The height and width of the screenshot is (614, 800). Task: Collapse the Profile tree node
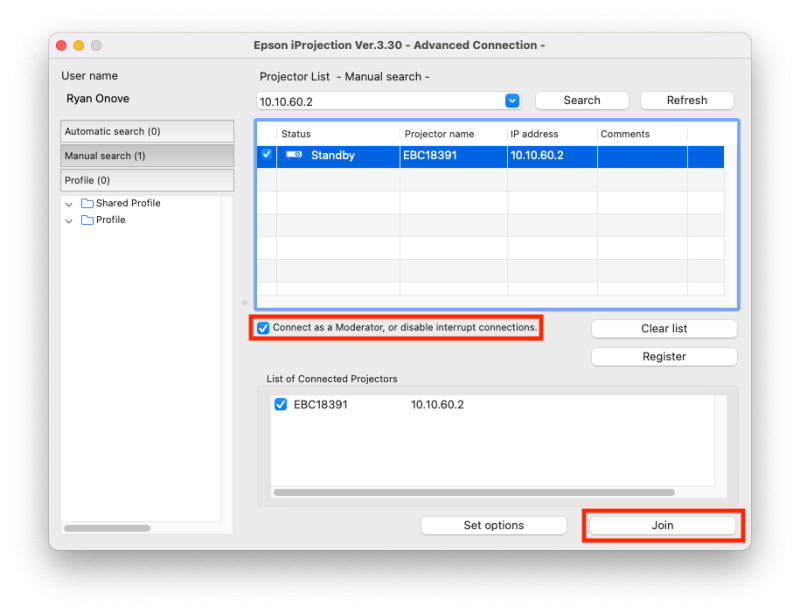point(69,221)
